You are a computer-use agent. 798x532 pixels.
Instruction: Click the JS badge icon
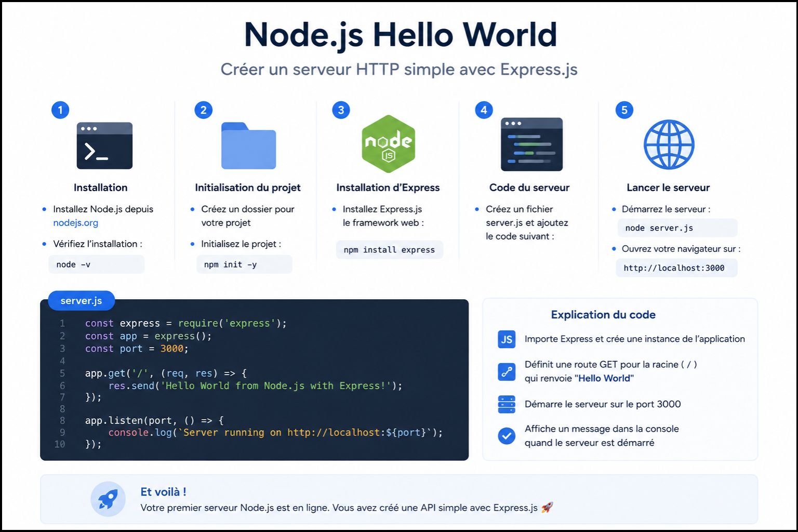(x=507, y=339)
